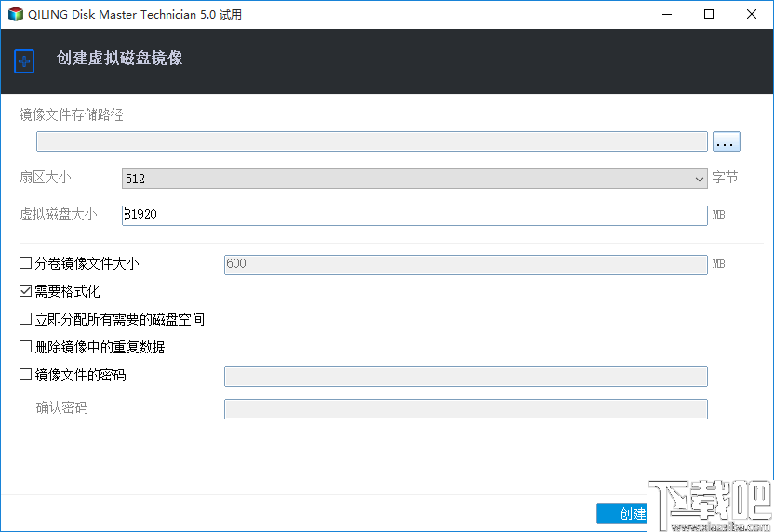Click the virtual disk size field 31920

(x=415, y=216)
